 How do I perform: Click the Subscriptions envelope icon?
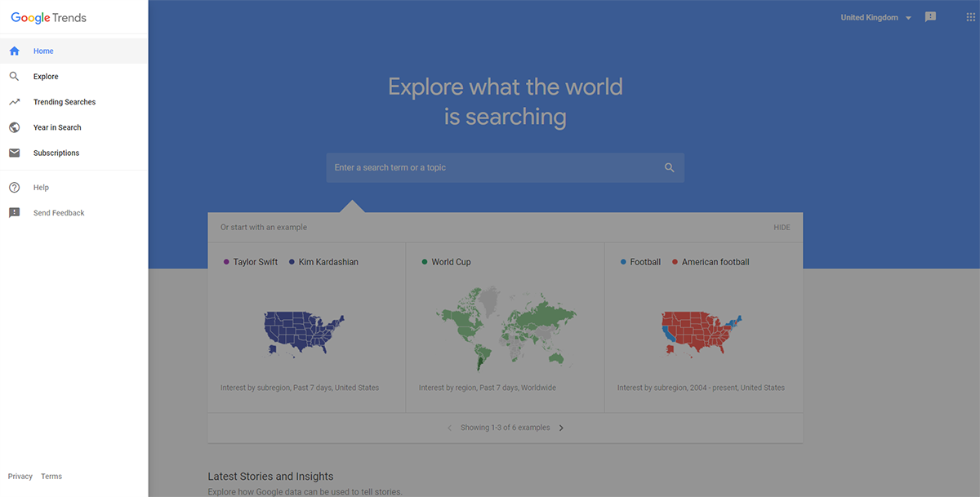pyautogui.click(x=14, y=153)
